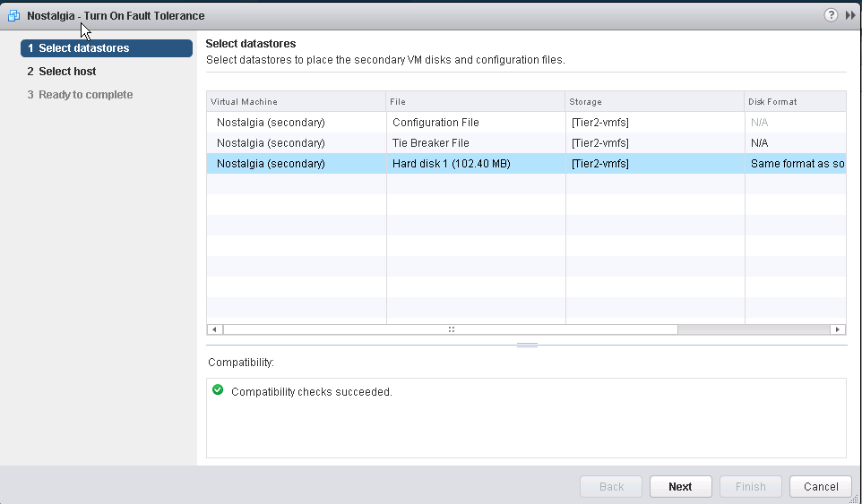Viewport: 862px width, 504px height.
Task: Click the horizontal scrollbar thumb in table
Action: (451, 329)
